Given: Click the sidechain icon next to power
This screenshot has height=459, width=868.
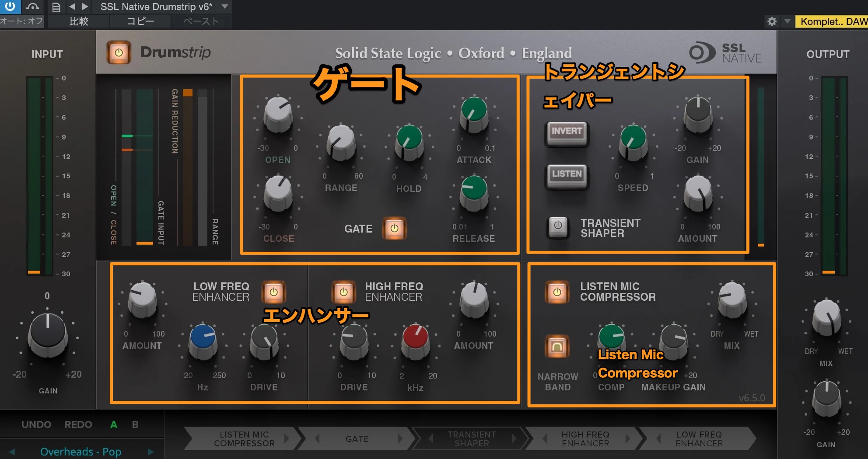Looking at the screenshot, I should point(32,7).
